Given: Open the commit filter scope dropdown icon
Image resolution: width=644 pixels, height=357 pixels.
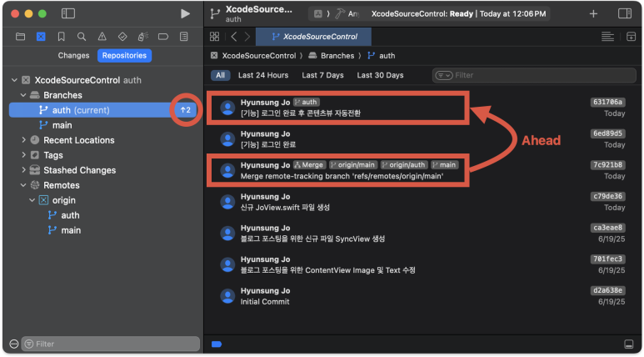Looking at the screenshot, I should [444, 75].
